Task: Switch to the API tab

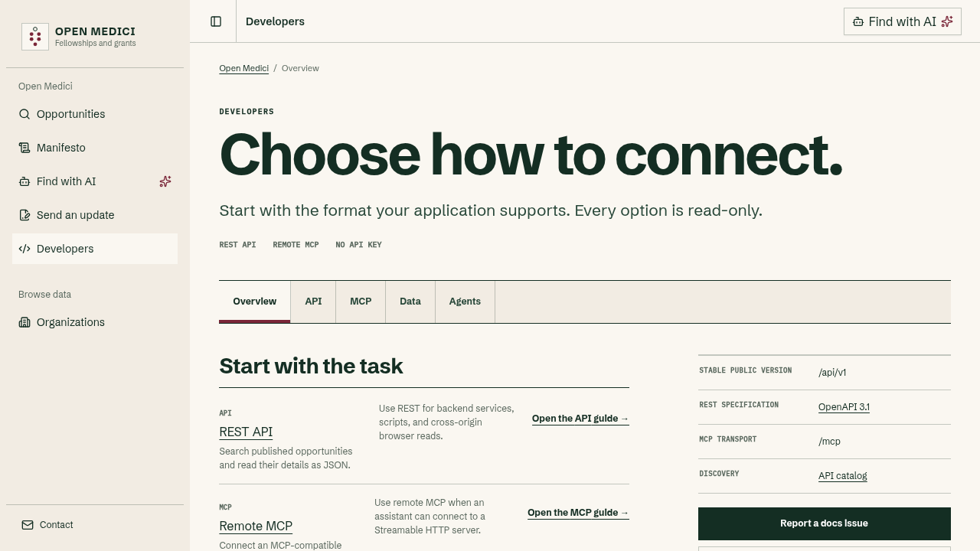Action: coord(313,302)
